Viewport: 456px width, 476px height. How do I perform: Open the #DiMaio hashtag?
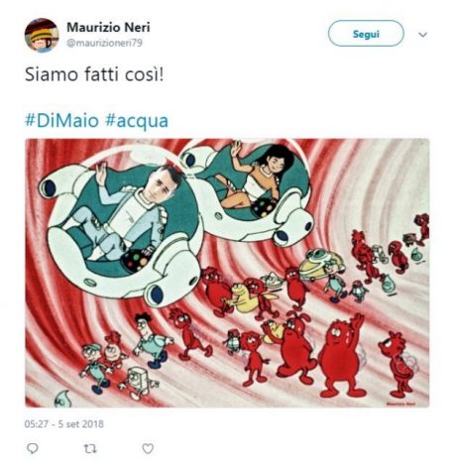point(61,121)
